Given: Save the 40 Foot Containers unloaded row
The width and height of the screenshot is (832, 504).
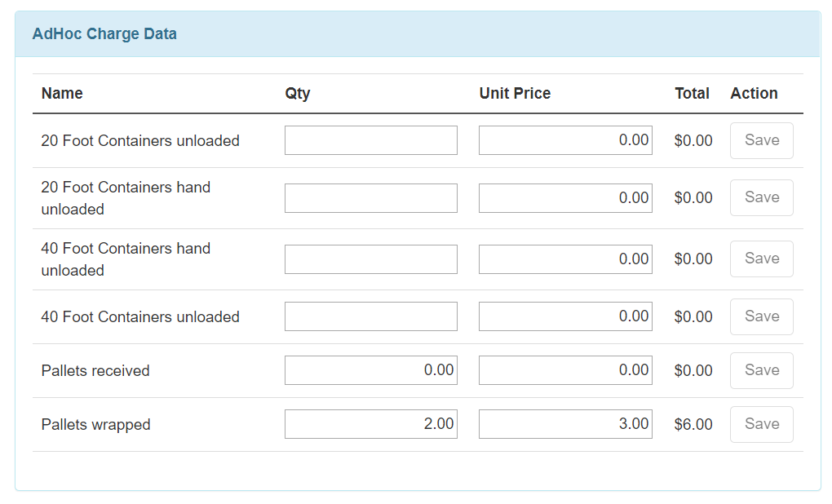Looking at the screenshot, I should click(x=760, y=316).
